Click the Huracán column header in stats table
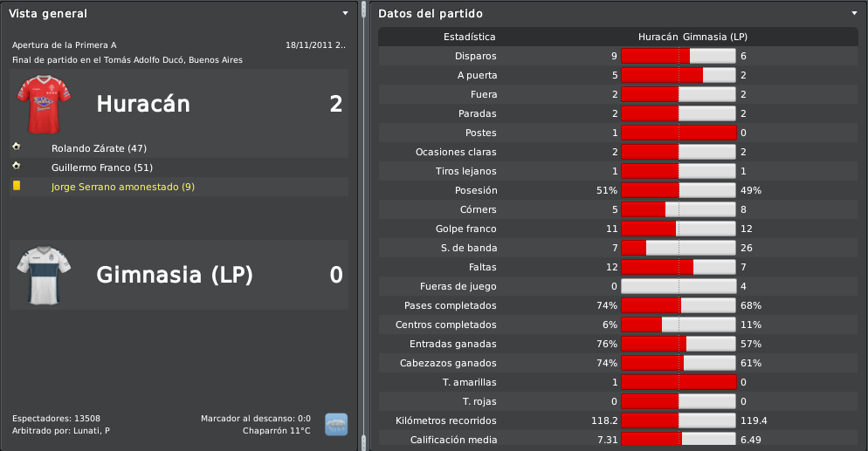 coord(658,37)
